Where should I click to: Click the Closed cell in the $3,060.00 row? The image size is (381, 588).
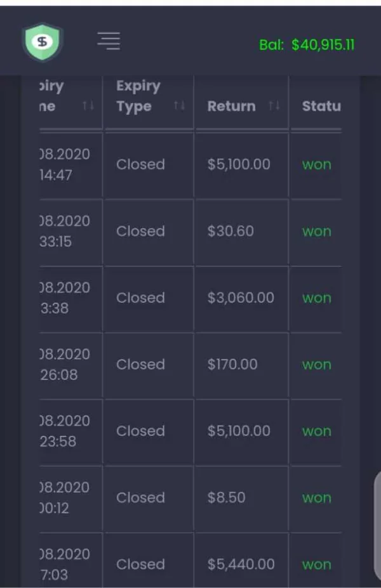[140, 298]
